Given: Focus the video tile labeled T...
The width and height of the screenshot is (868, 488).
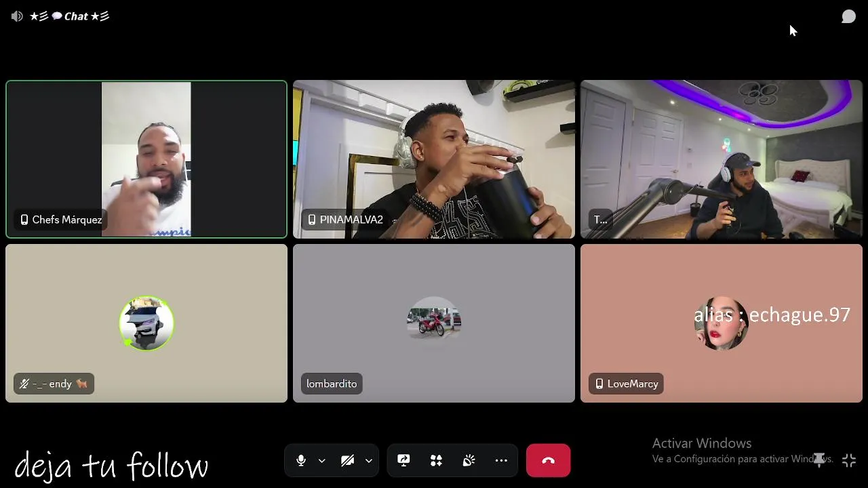Looking at the screenshot, I should (x=722, y=159).
